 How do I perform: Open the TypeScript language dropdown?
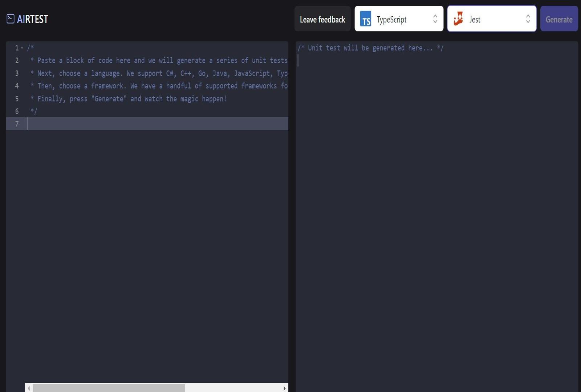(398, 19)
